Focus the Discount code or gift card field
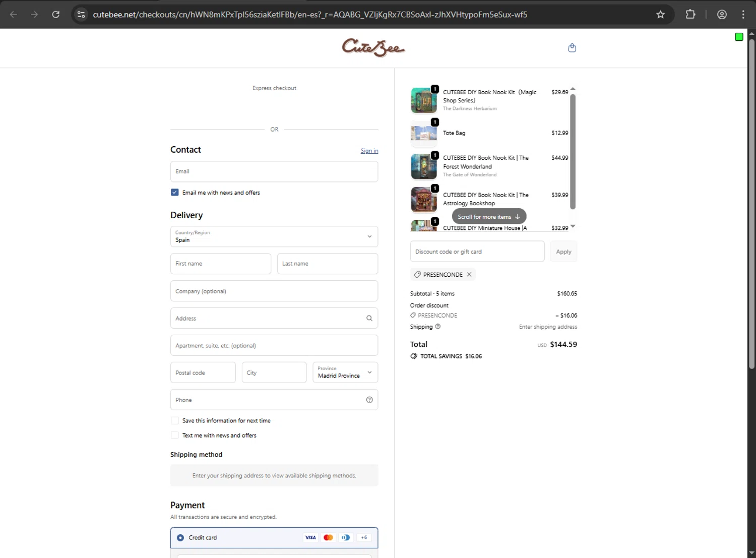This screenshot has height=558, width=756. 477,252
